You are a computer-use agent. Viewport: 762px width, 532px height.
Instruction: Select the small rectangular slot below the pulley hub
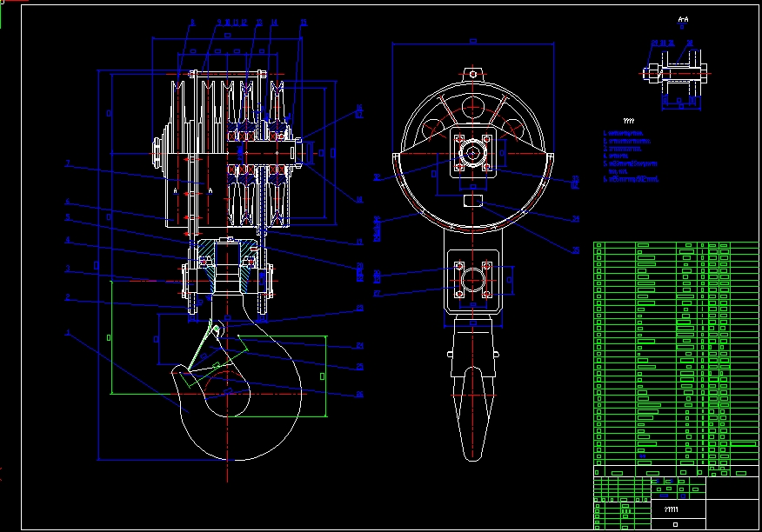(472, 203)
